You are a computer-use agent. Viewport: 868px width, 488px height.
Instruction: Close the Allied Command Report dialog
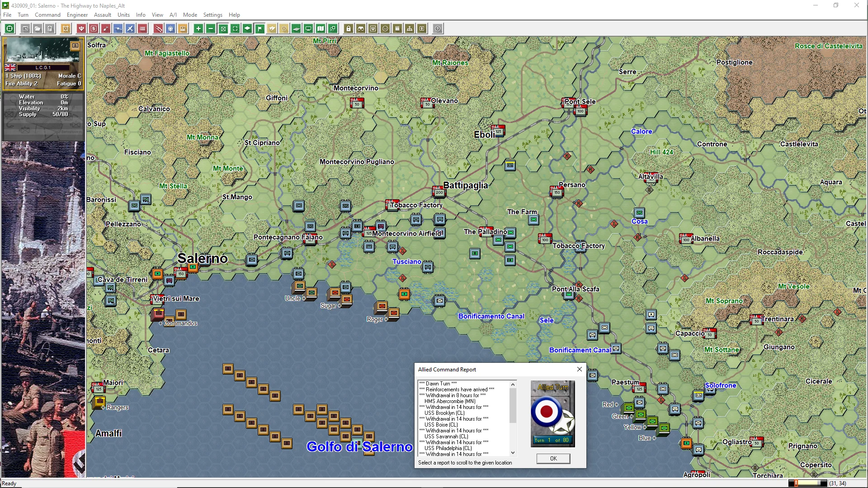pos(579,369)
